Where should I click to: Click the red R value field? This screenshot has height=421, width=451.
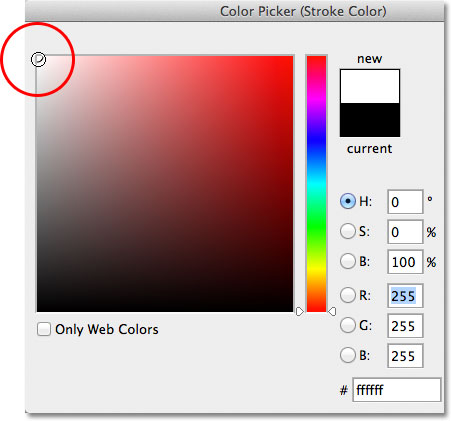pos(405,296)
